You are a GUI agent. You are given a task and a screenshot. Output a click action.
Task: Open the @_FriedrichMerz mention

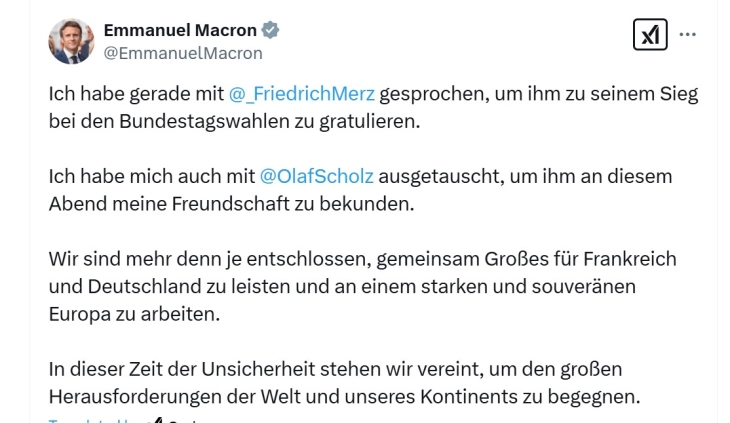coord(302,94)
